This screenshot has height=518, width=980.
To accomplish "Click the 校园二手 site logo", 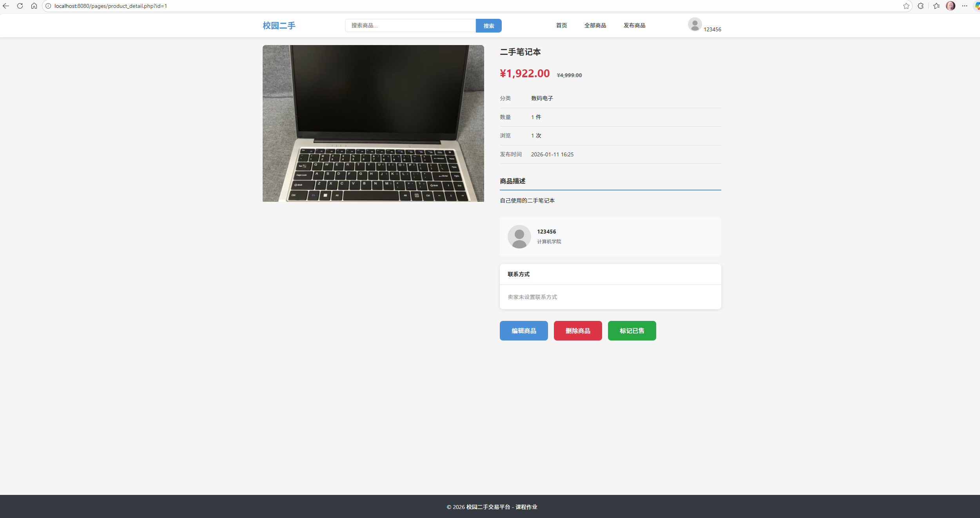I will 279,25.
